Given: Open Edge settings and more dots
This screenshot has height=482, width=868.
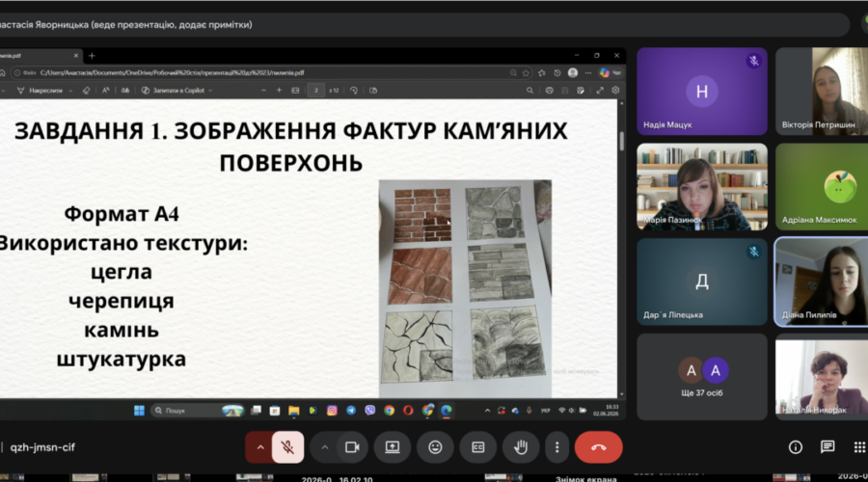Looking at the screenshot, I should (x=588, y=72).
